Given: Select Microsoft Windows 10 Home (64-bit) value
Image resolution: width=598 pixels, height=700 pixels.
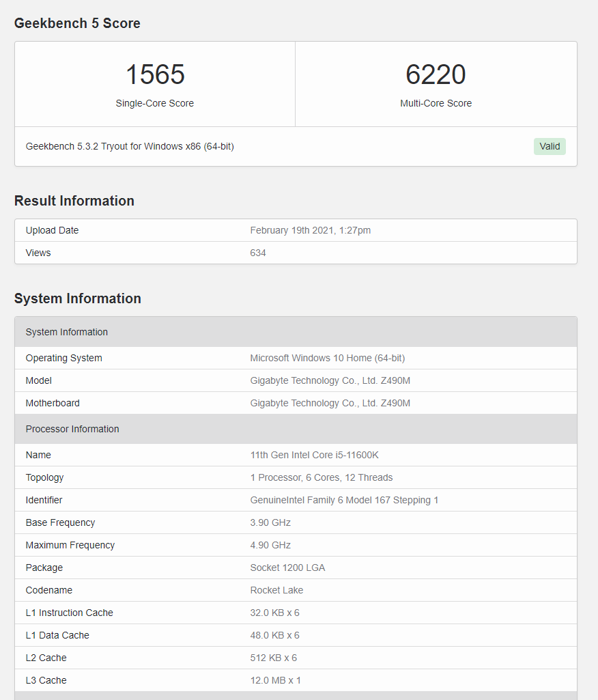Looking at the screenshot, I should [x=328, y=358].
